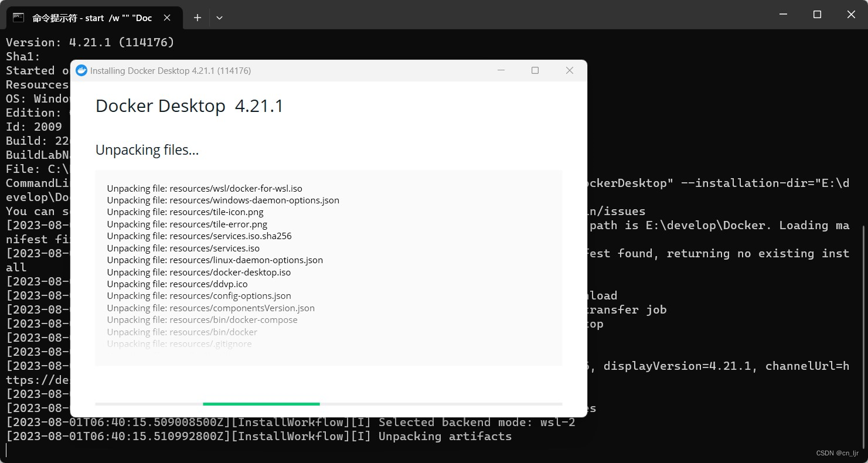Close the command prompt tab
Image resolution: width=868 pixels, height=463 pixels.
point(167,18)
